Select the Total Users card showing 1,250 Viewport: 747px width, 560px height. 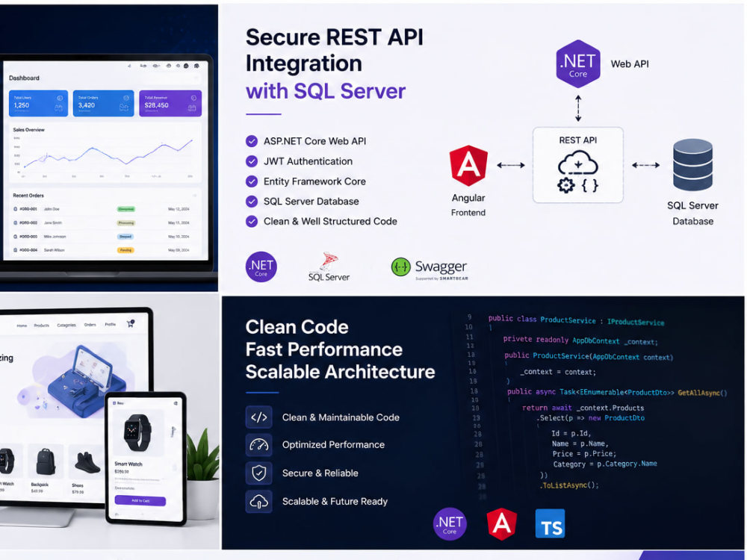click(38, 103)
